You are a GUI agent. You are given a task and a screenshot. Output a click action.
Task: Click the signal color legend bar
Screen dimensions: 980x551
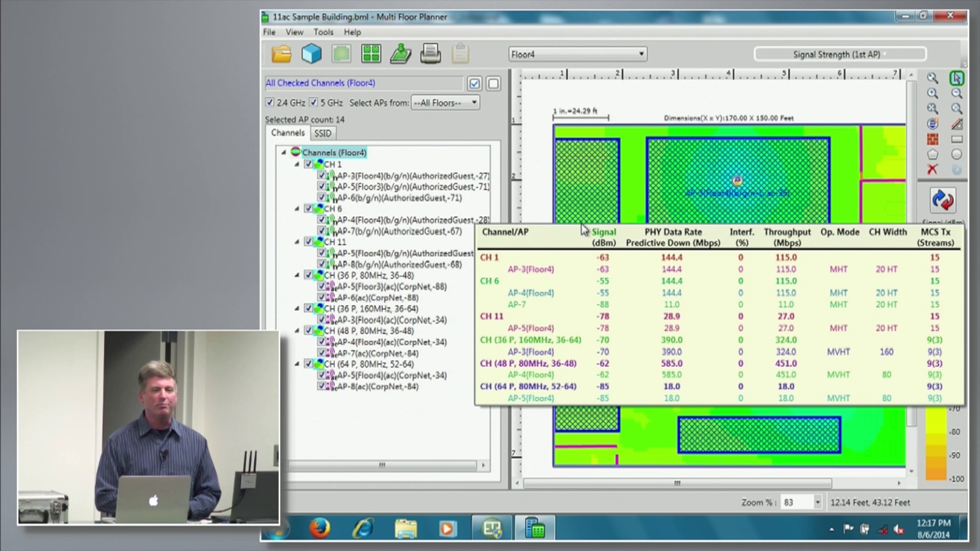tap(936, 443)
